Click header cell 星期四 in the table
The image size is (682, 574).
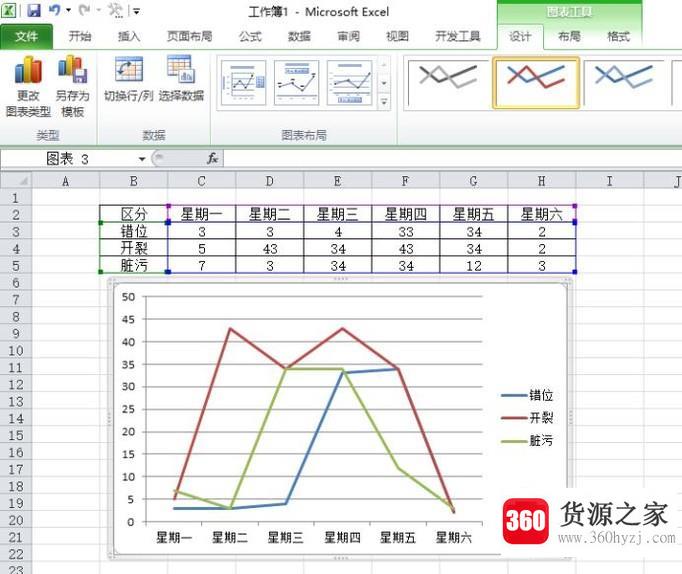[406, 214]
